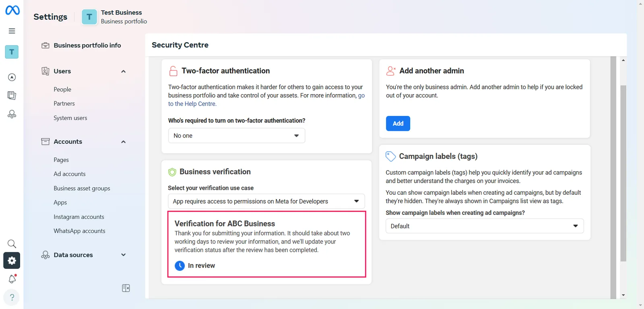Click the Test Business avatar in header
Viewport: 644px width, 309px height.
(x=89, y=17)
